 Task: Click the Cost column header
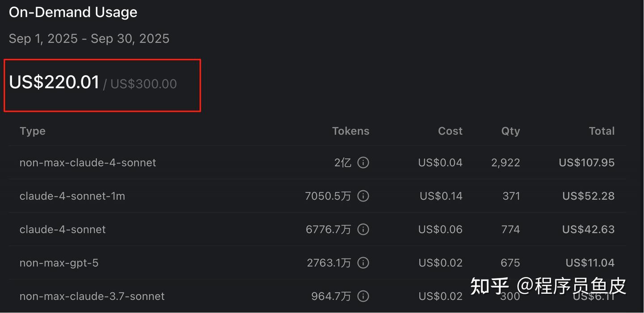pos(450,131)
